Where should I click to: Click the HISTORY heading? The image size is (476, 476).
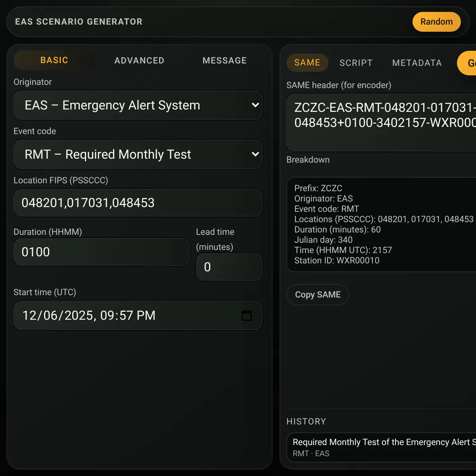coord(306,422)
